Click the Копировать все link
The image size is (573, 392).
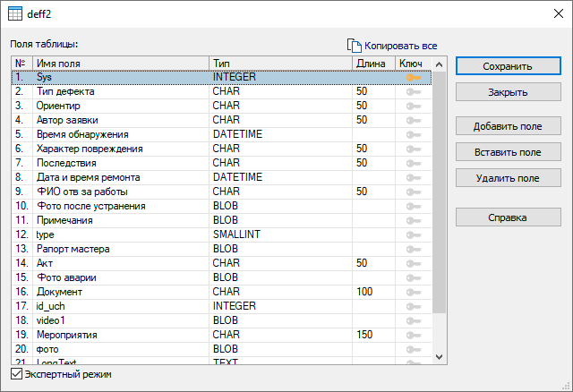[400, 46]
